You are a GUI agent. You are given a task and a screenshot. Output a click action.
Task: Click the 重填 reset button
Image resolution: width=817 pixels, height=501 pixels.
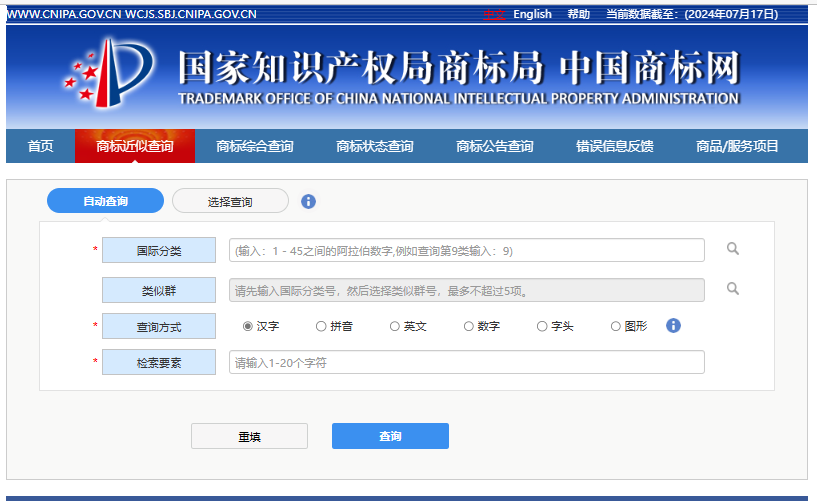250,436
